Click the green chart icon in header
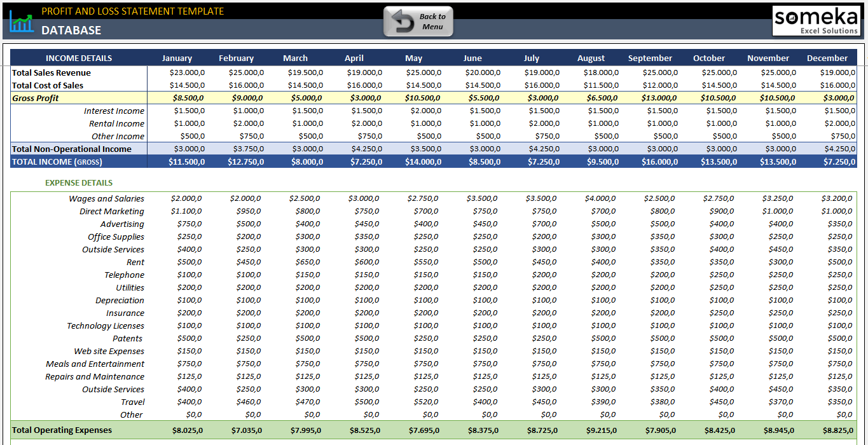This screenshot has height=445, width=868. coord(22,23)
